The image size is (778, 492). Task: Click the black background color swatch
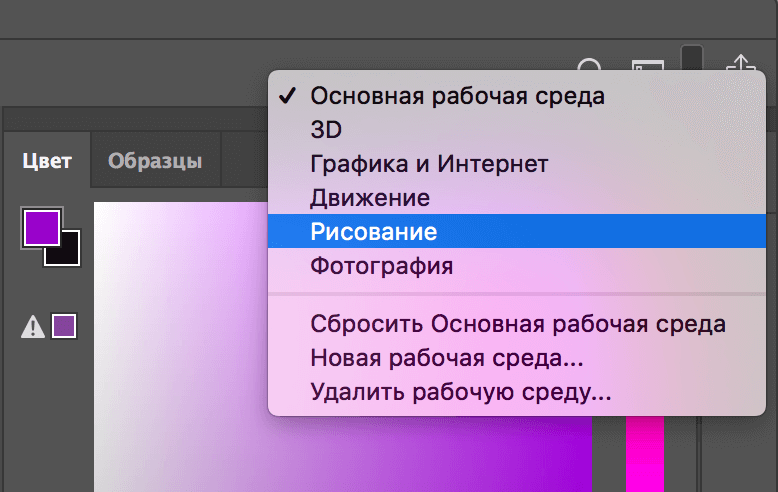click(68, 254)
